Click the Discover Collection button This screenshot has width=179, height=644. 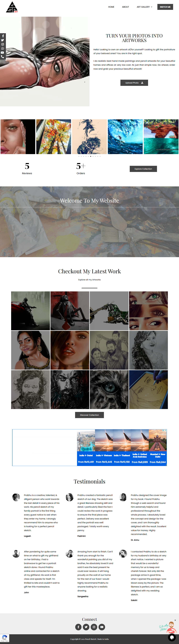89,415
